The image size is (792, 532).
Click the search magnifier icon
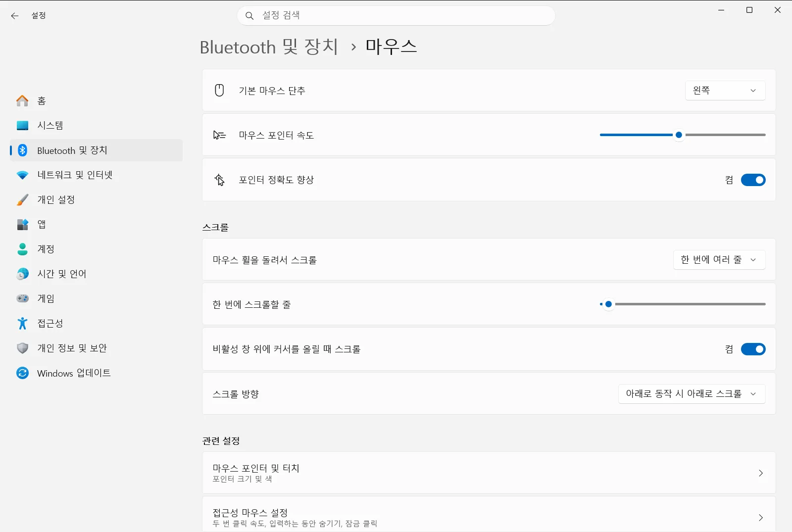(x=250, y=16)
